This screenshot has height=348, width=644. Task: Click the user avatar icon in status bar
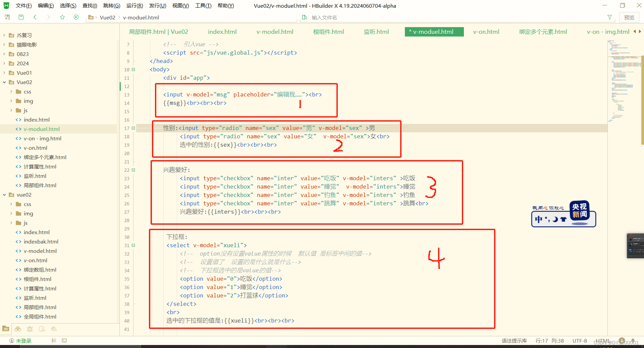coord(12,341)
